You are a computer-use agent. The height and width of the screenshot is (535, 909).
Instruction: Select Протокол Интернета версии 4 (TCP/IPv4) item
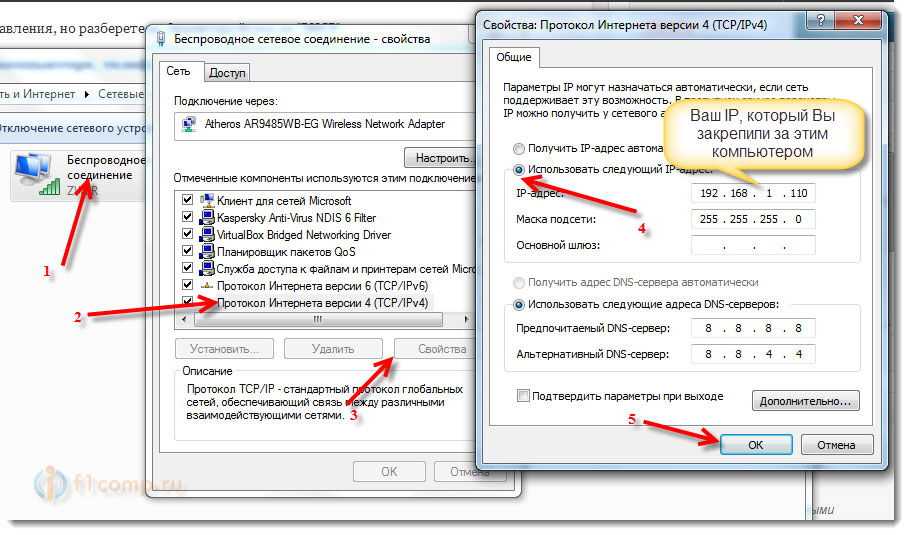322,302
